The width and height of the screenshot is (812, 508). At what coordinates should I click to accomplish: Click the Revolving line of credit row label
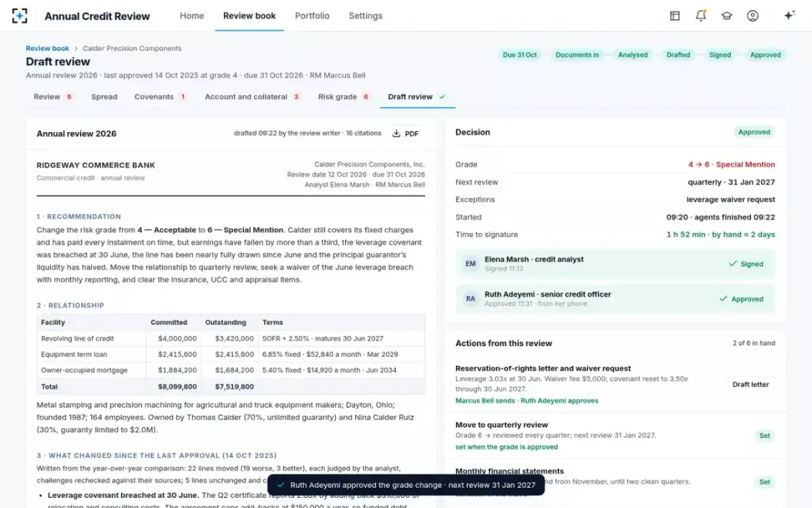77,339
